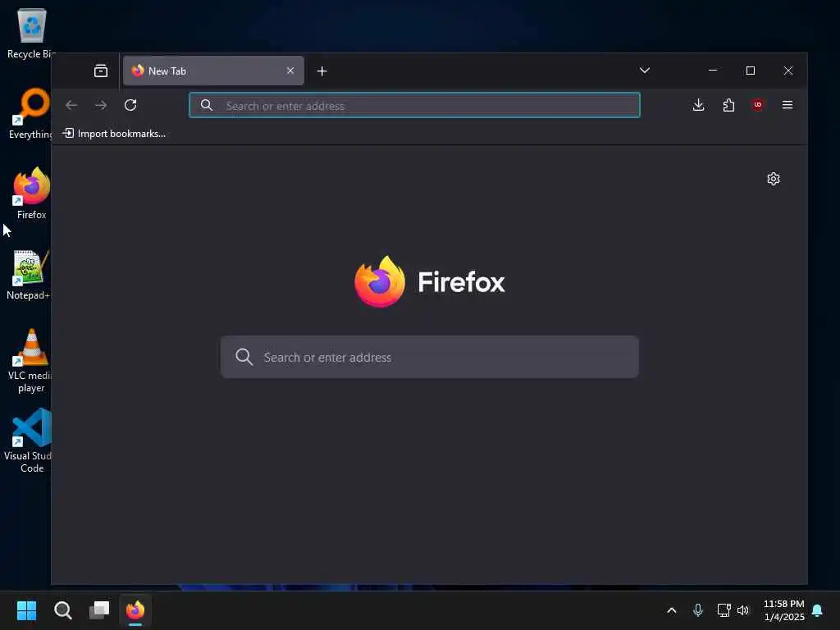The width and height of the screenshot is (840, 630).
Task: Open the Windows Start menu
Action: click(26, 610)
